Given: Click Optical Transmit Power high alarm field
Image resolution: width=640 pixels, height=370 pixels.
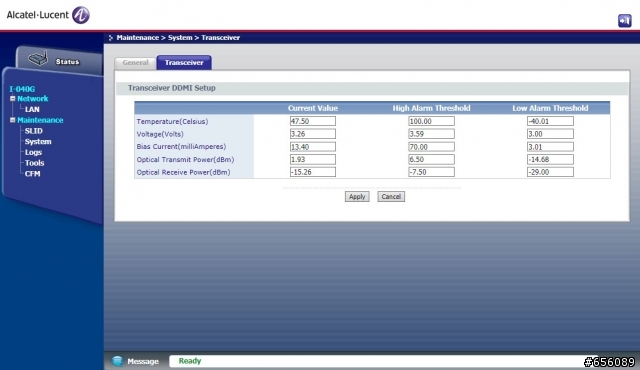Looking at the screenshot, I should pos(431,160).
